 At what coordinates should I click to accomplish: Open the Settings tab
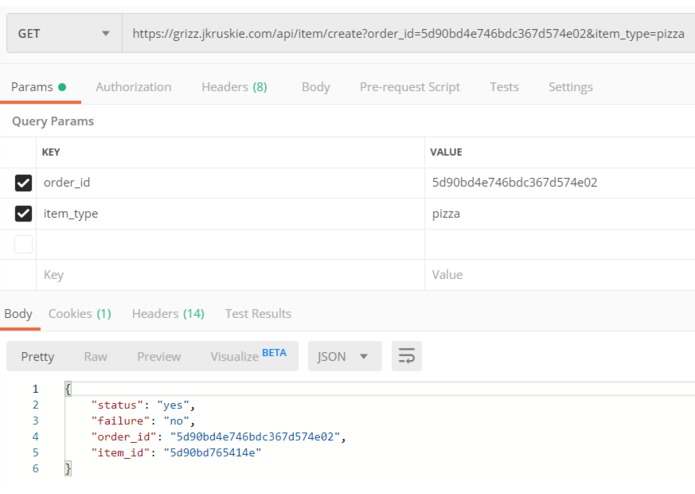(570, 87)
